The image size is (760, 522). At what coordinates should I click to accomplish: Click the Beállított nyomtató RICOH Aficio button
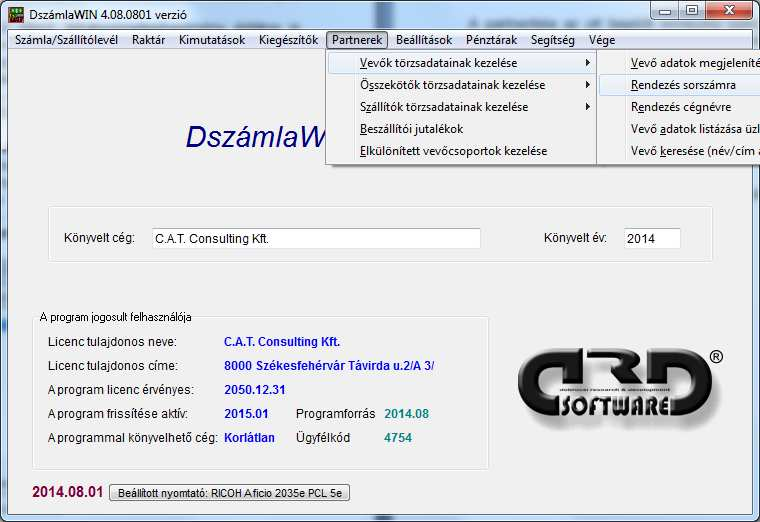[x=229, y=493]
